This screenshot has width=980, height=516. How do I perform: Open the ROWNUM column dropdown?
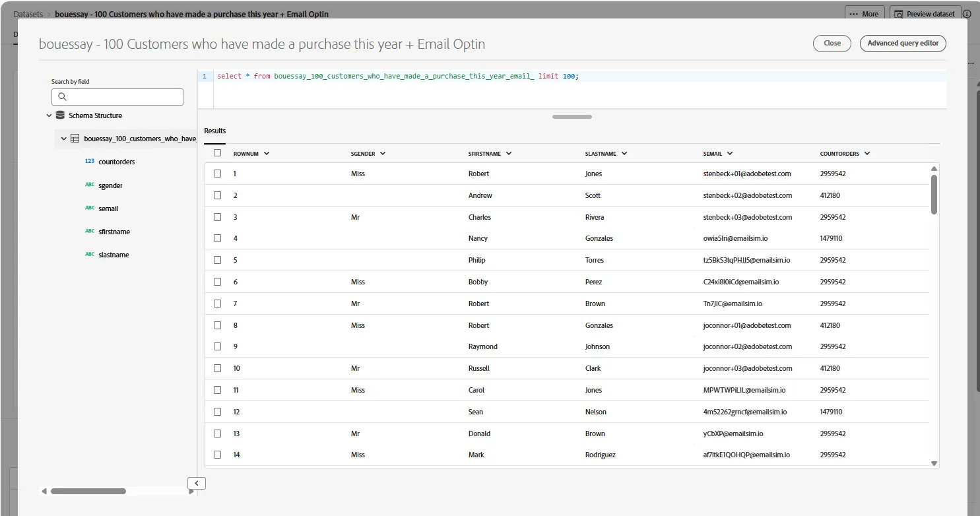267,154
